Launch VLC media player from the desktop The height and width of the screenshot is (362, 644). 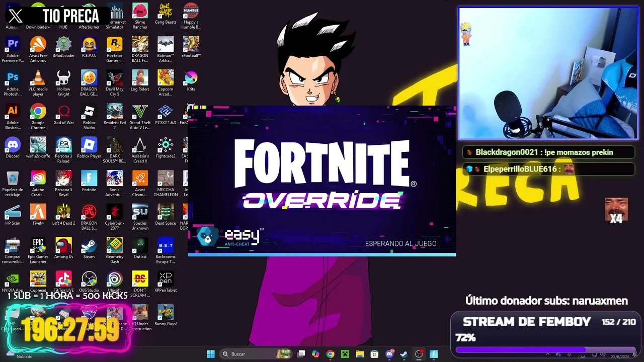click(38, 83)
